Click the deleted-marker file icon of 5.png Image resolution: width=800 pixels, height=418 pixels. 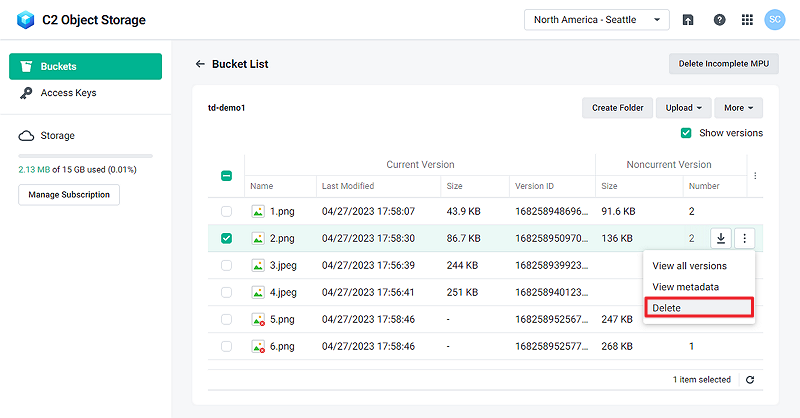pyautogui.click(x=258, y=319)
